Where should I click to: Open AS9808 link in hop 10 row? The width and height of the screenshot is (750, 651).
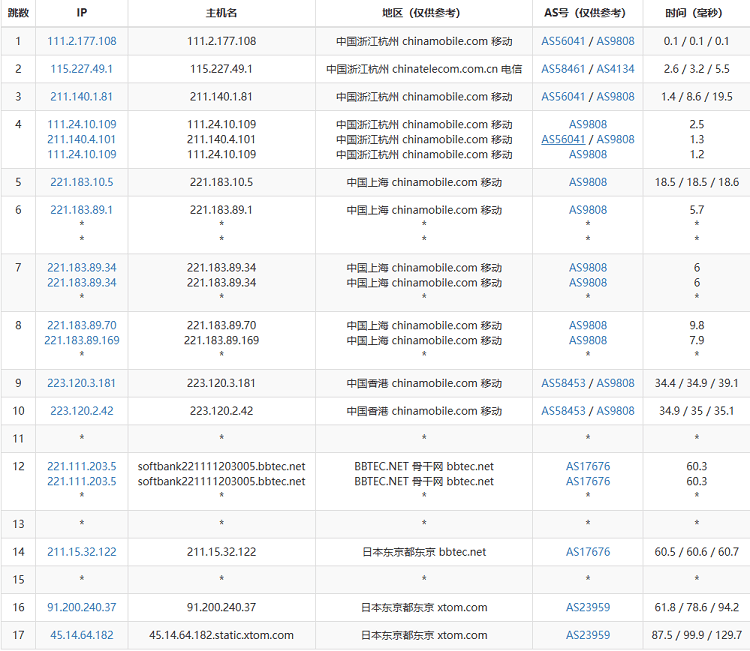pyautogui.click(x=615, y=411)
